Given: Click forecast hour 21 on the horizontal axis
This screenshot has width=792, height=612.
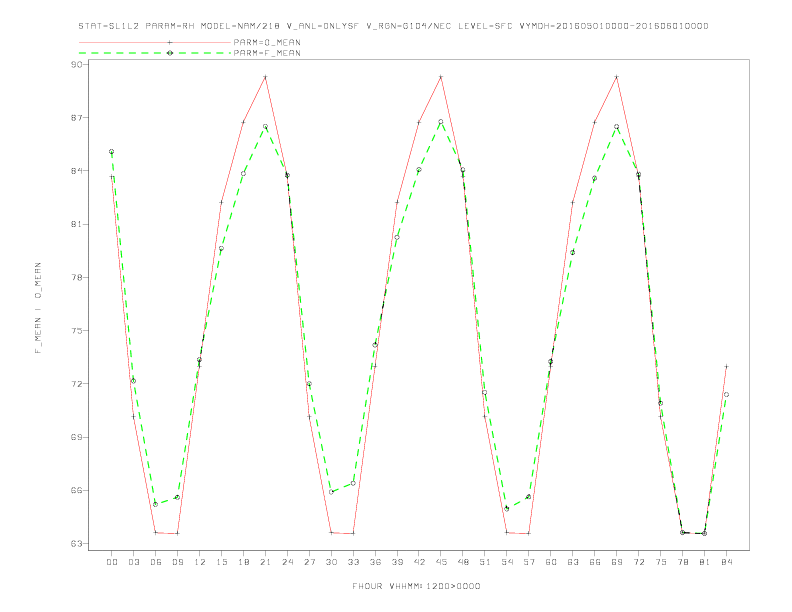Looking at the screenshot, I should click(x=265, y=562).
